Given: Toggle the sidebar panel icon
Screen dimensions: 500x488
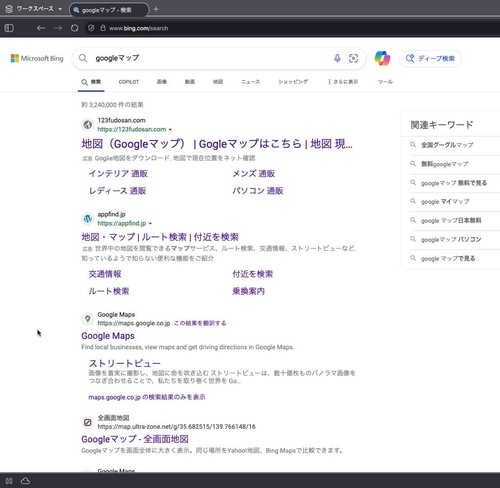Looking at the screenshot, I should click(x=9, y=28).
